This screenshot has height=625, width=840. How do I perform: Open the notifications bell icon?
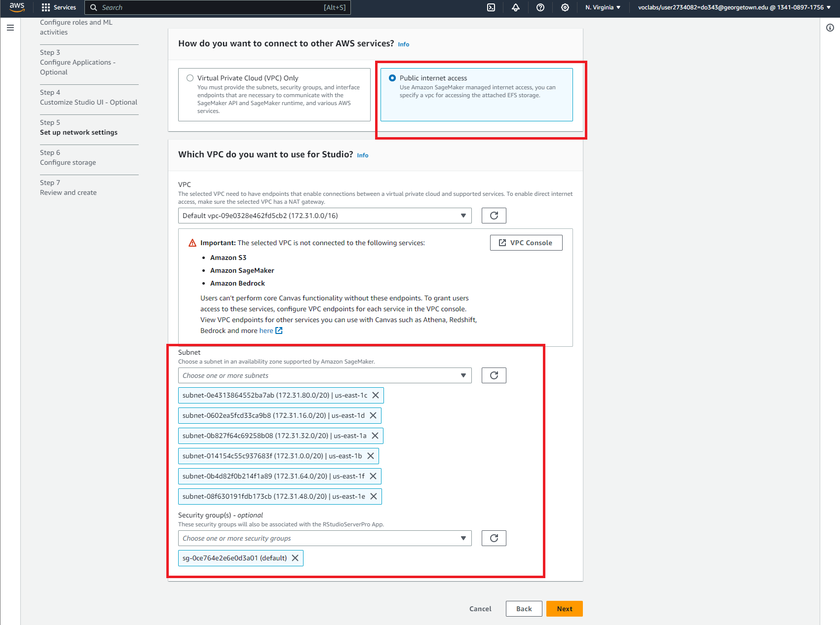pyautogui.click(x=516, y=7)
